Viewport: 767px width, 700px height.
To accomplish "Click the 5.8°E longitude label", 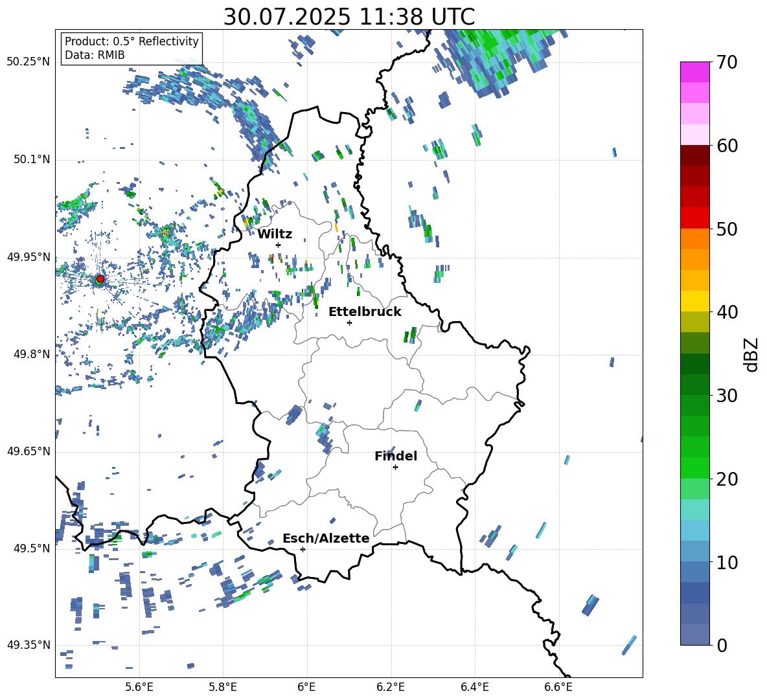I will [223, 687].
